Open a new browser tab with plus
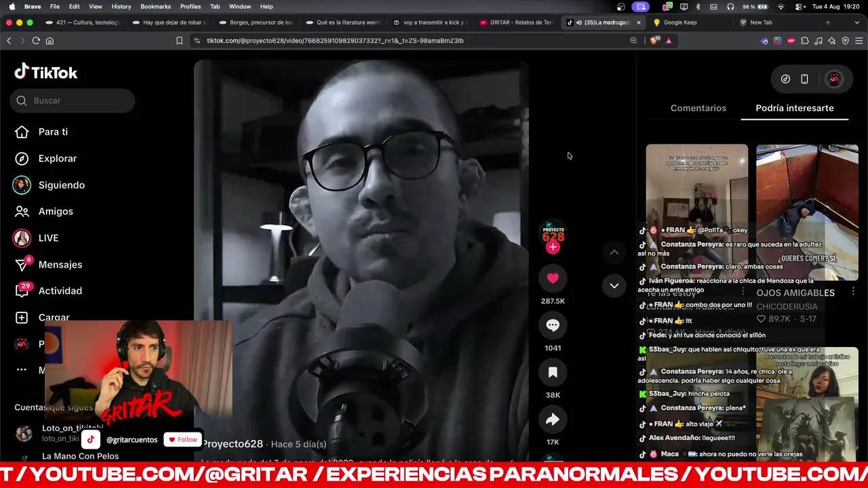Screen dimensions: 868x488 828,22
